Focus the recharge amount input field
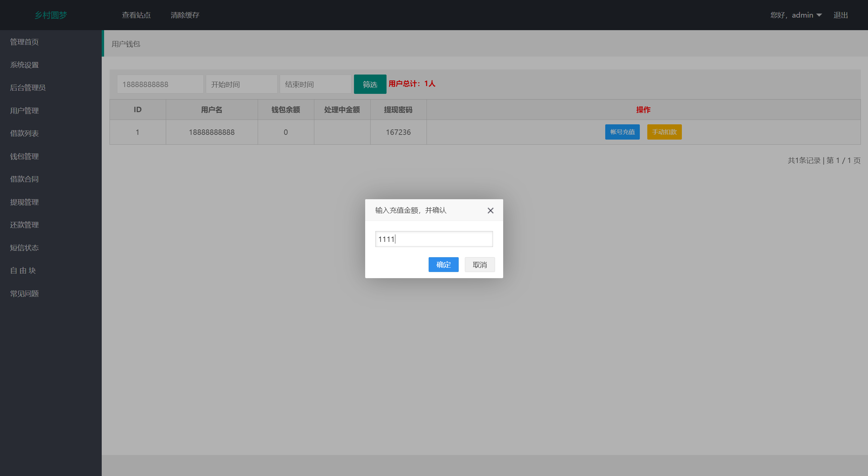This screenshot has width=868, height=476. [x=434, y=239]
